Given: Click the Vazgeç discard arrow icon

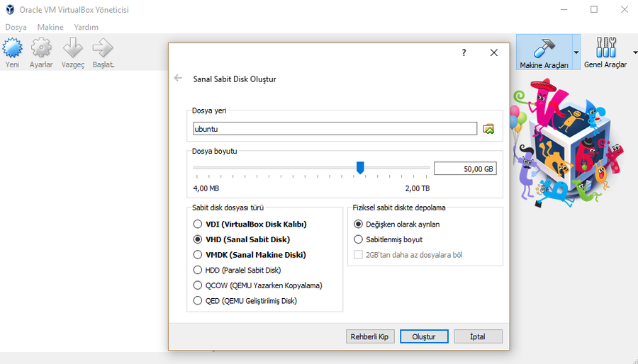Looking at the screenshot, I should coord(72,49).
